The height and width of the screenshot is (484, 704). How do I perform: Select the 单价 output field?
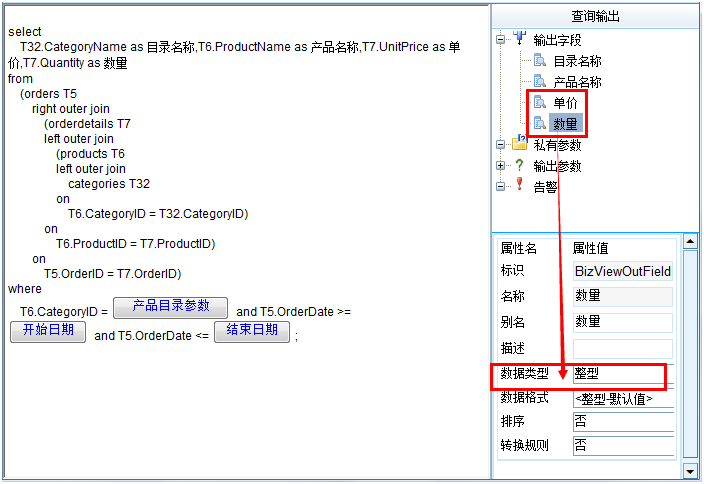565,103
